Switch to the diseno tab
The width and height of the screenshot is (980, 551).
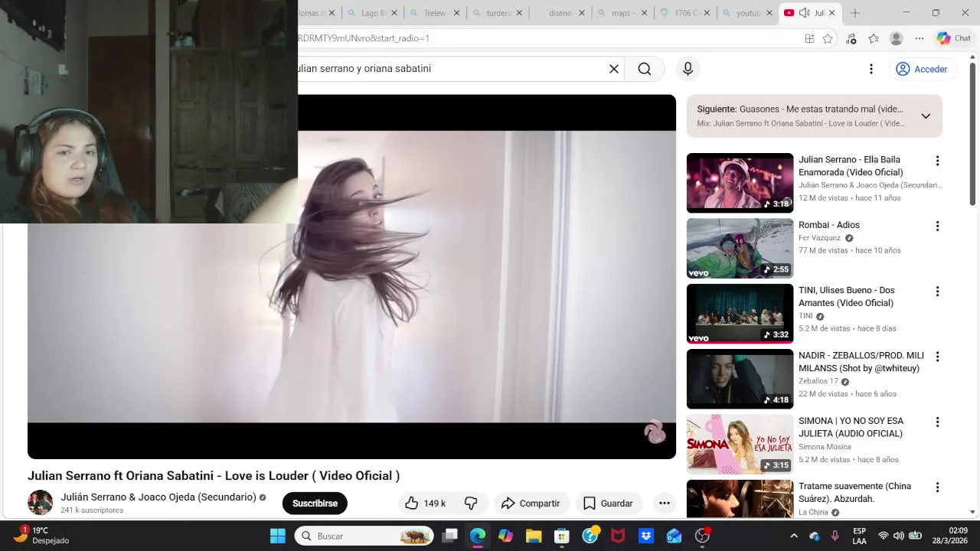[x=560, y=13]
